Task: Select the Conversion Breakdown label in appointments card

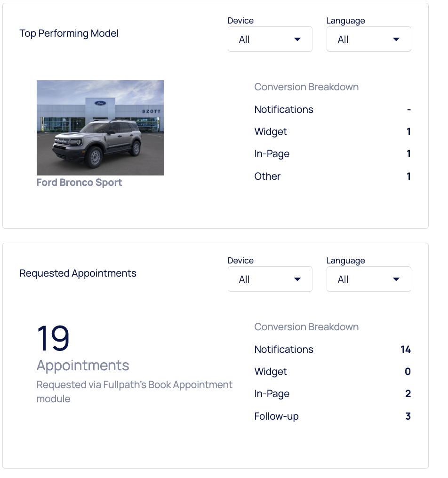Action: 306,327
